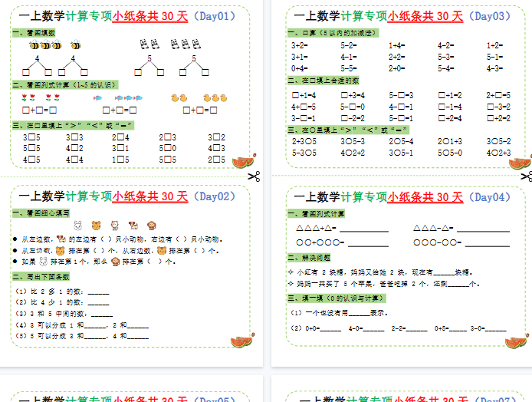Click the watermelon picture on the Day02 card

coord(242,341)
